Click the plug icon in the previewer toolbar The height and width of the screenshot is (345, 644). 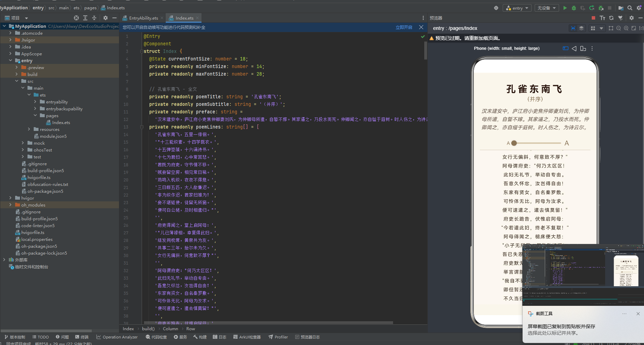pyautogui.click(x=620, y=18)
